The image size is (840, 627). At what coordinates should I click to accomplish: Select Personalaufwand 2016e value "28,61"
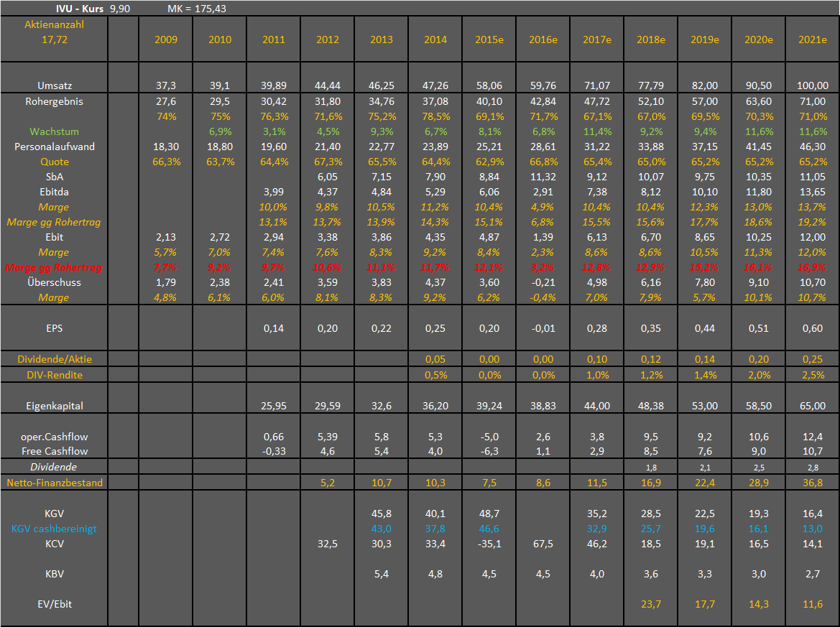tap(543, 147)
